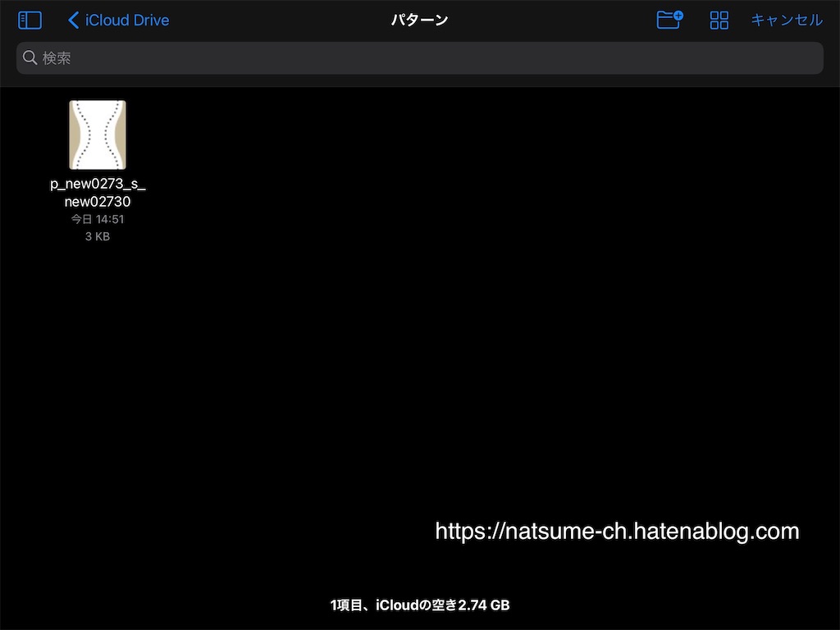Tap the back chevron beside iCloud Drive
Image resolution: width=840 pixels, height=630 pixels.
[72, 20]
